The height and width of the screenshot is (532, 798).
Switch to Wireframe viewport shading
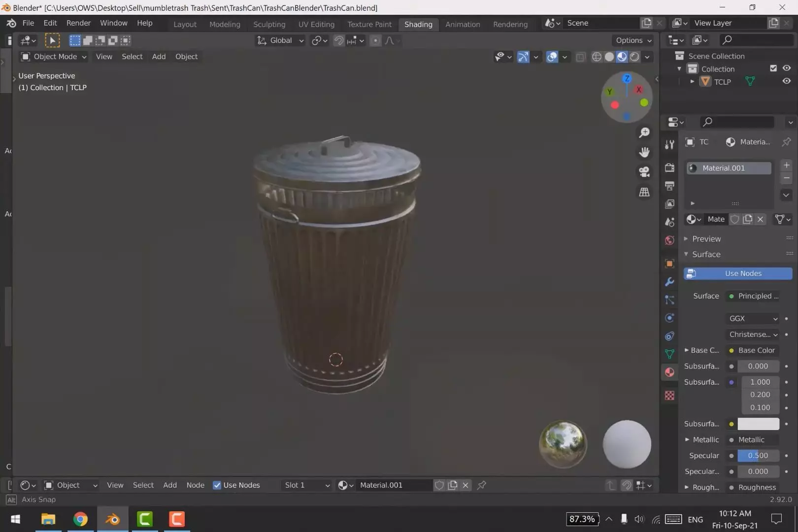click(597, 57)
